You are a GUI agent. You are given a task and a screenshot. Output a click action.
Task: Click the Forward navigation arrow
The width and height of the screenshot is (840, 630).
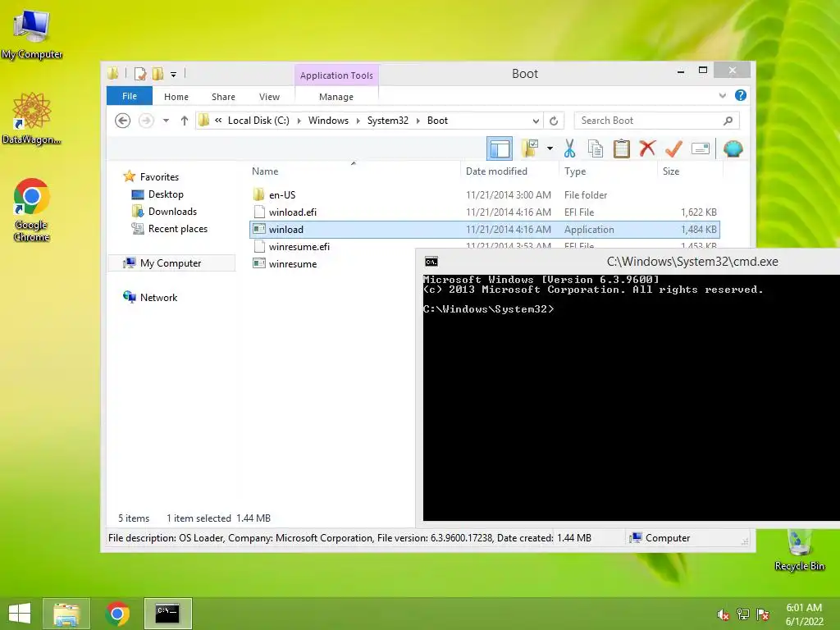coord(146,121)
